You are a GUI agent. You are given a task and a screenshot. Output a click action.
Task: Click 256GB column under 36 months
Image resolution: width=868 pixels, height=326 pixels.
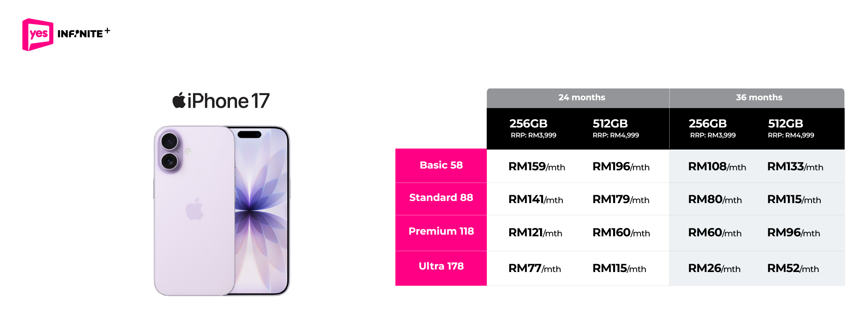click(x=712, y=128)
